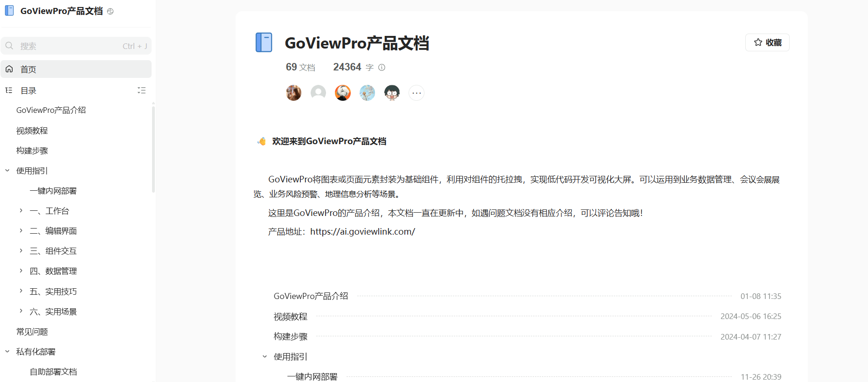Screen dimensions: 868x382
Task: Click the 2024-05-06 16:25 timestamp
Action: [751, 316]
